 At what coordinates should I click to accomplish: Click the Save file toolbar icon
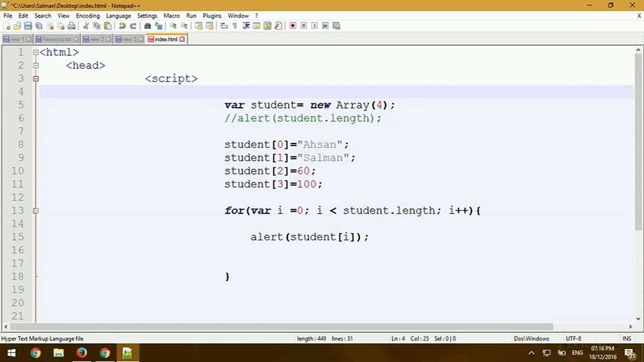[x=28, y=26]
